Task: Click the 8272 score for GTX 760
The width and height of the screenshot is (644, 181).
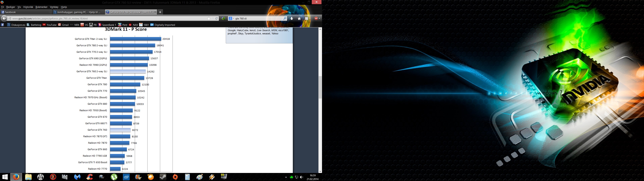Action: tap(135, 130)
